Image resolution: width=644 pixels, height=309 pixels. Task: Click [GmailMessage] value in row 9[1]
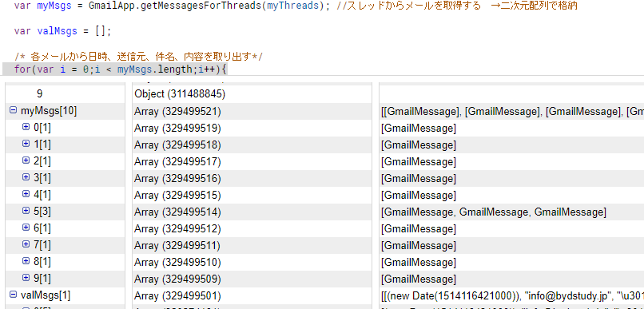419,279
